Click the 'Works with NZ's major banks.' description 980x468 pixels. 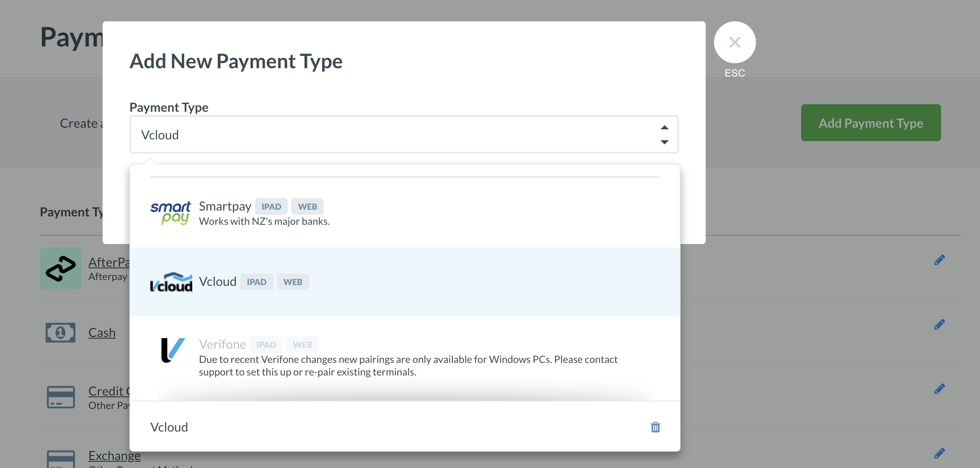point(264,221)
